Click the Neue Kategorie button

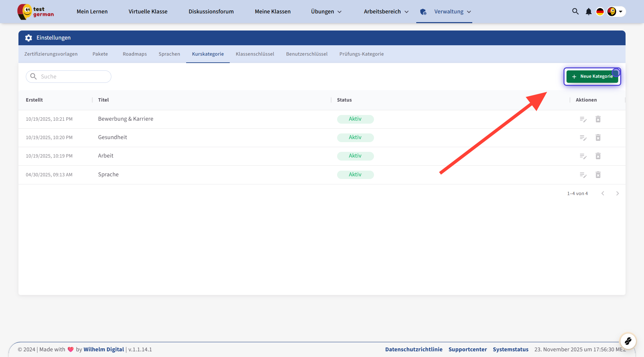592,76
